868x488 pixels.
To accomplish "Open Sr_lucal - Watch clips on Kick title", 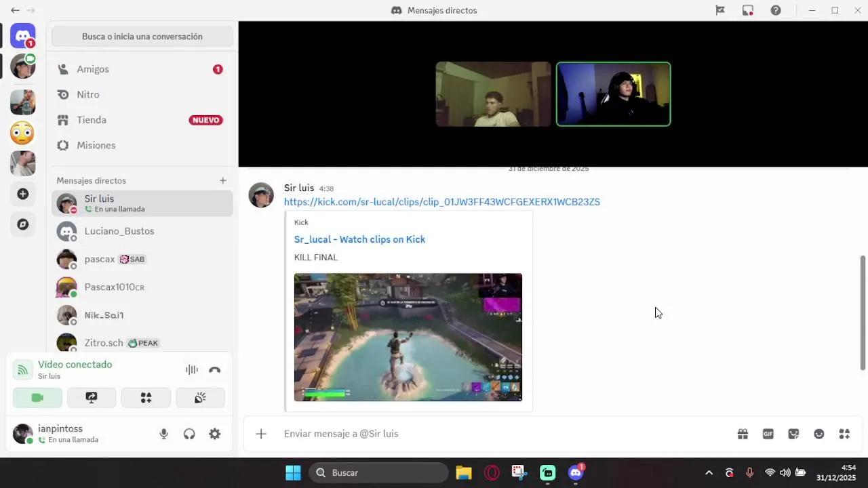I will point(359,239).
